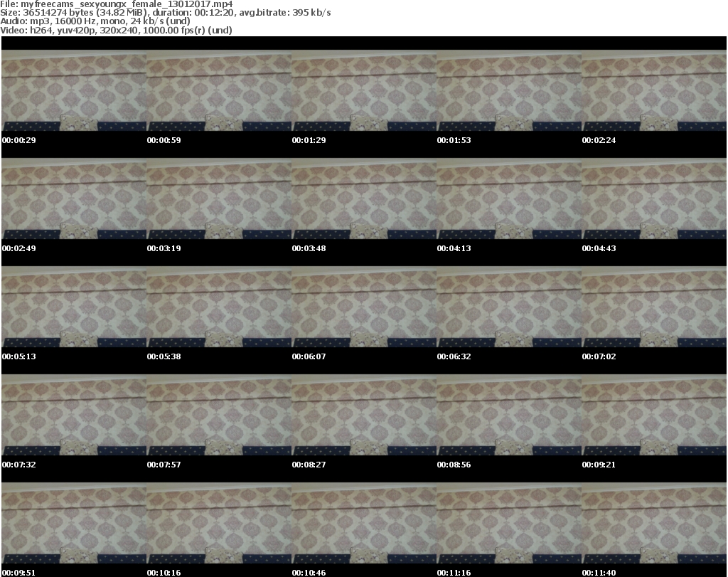Screen dimensions: 728x577
Task: Click the 00:07:02 timestamp label
Action: pos(599,356)
